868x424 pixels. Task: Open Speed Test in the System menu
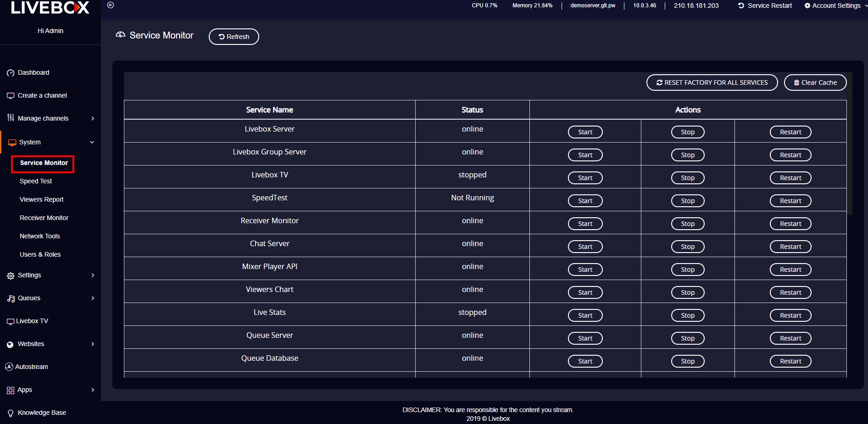[x=36, y=181]
